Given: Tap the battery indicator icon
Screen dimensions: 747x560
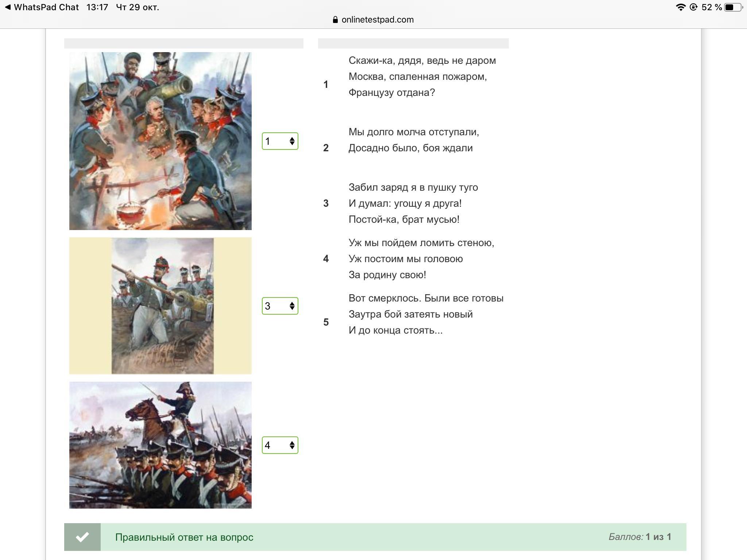Looking at the screenshot, I should [734, 7].
